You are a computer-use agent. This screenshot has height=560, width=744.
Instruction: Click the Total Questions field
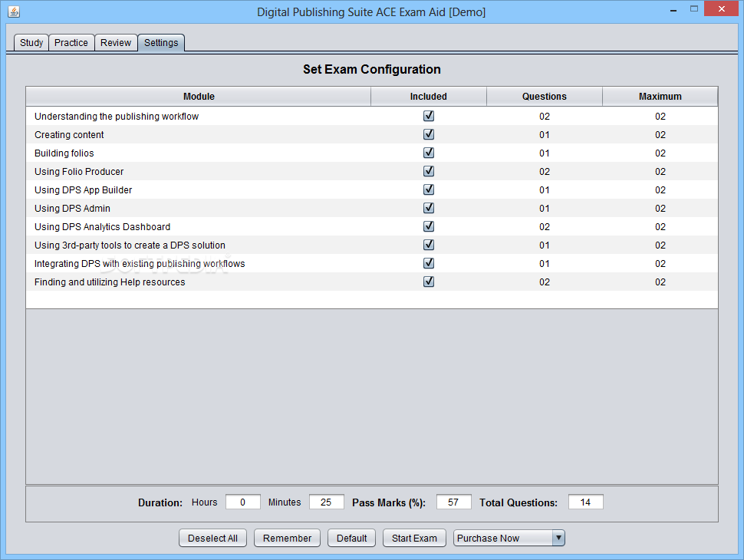(585, 502)
